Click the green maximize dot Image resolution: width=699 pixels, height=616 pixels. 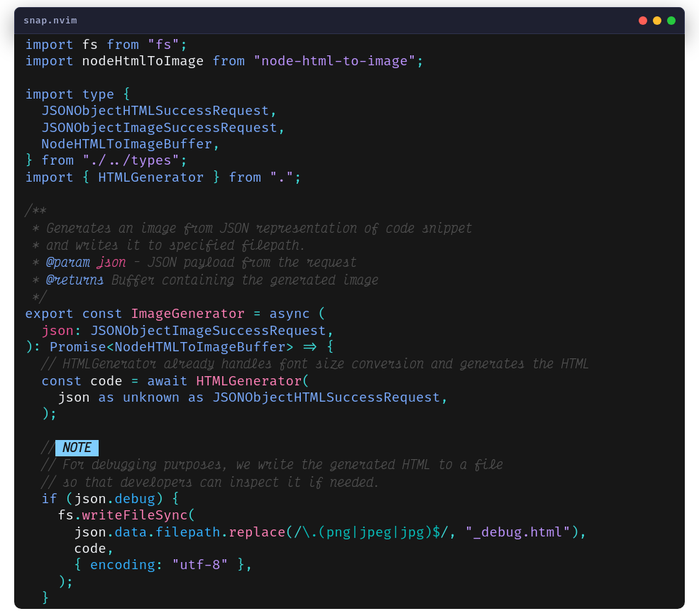[671, 21]
